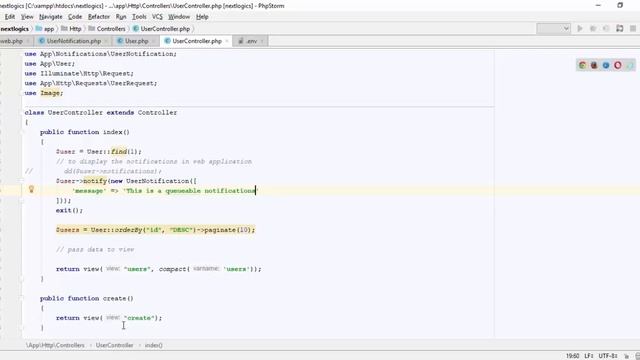Open in blue Safari browser icon
The image size is (640, 360).
[x=606, y=65]
